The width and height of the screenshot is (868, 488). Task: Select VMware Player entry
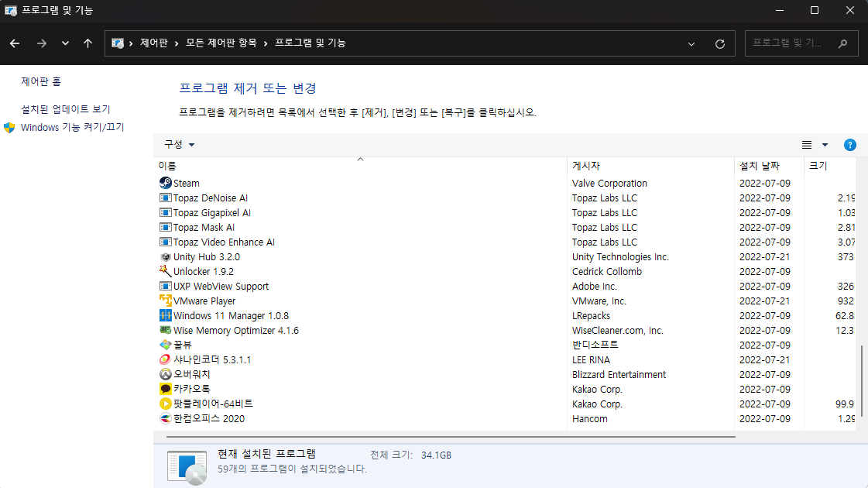tap(204, 301)
